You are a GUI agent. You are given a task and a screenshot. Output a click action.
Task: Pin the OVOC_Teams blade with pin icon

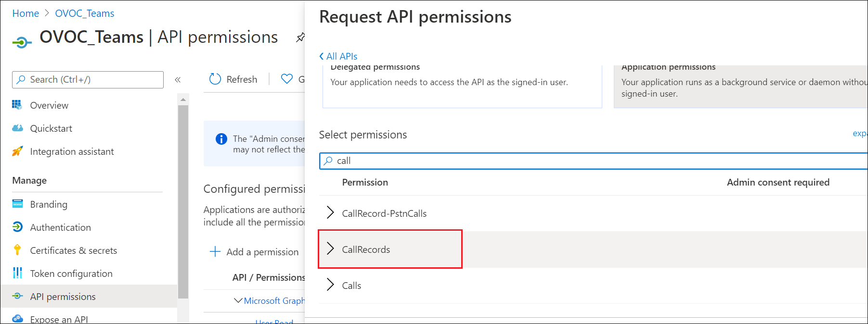coord(300,37)
